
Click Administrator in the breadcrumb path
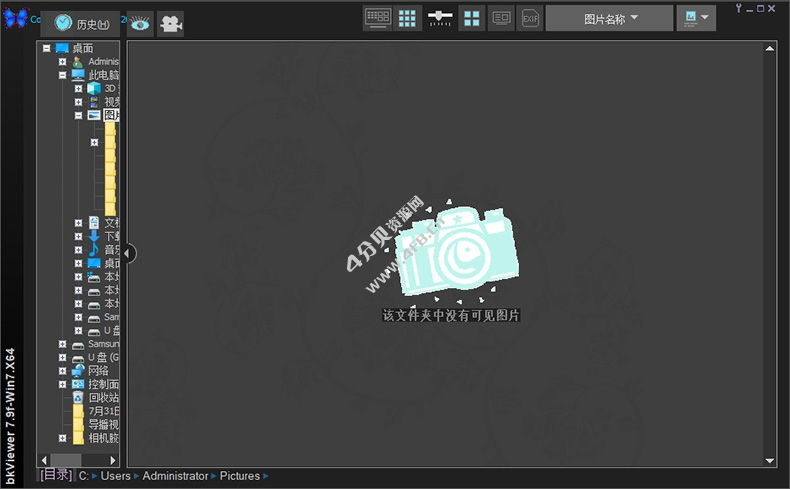(175, 476)
